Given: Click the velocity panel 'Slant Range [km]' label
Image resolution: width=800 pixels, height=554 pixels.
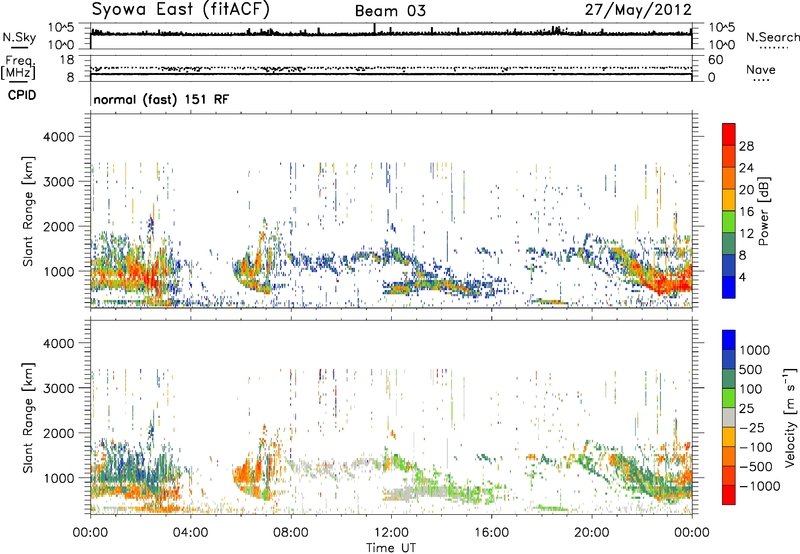Looking at the screenshot, I should pyautogui.click(x=28, y=417).
